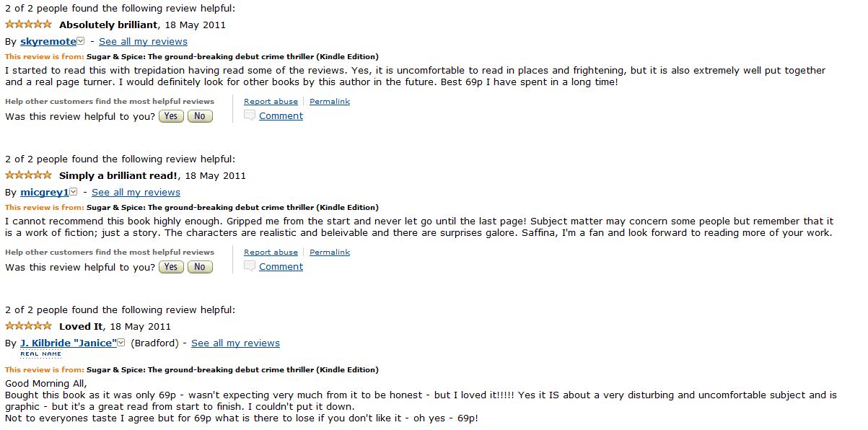Screen dimensions: 868x430
Task: Click the Real Name badge under J. Kilbride
Action: click(x=40, y=354)
